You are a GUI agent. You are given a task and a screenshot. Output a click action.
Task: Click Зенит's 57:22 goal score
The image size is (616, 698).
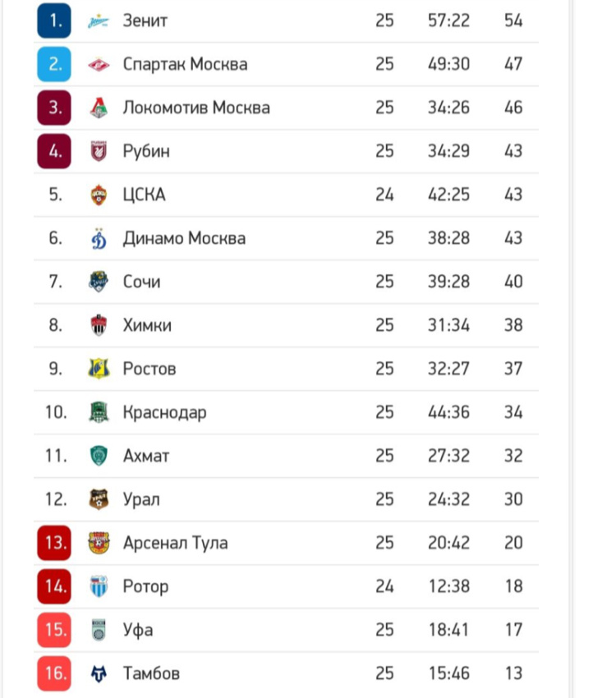pos(448,21)
